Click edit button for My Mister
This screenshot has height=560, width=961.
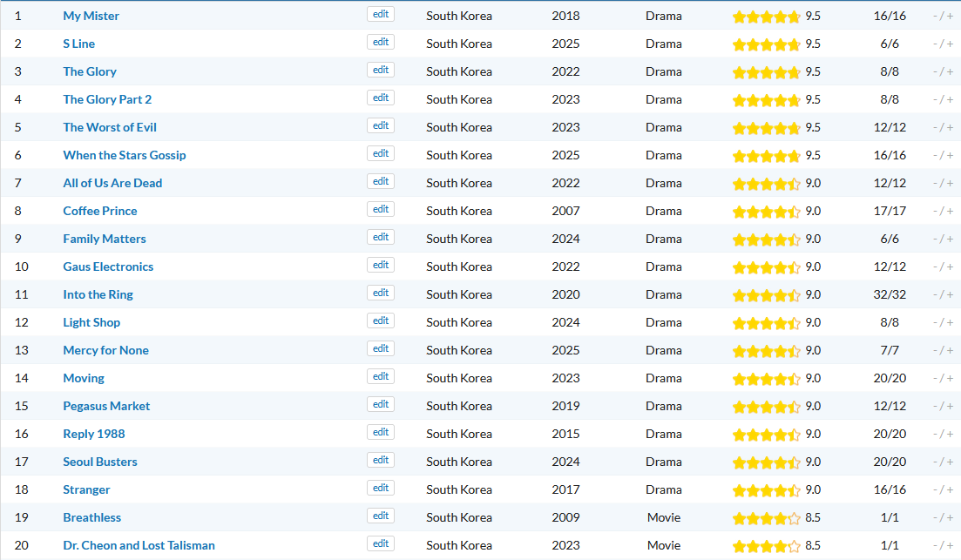point(381,14)
